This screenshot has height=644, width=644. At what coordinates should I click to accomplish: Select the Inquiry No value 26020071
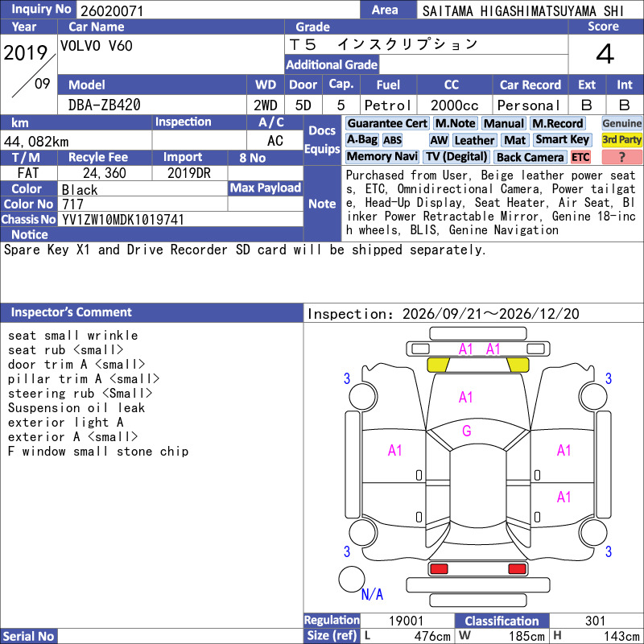[x=112, y=11]
